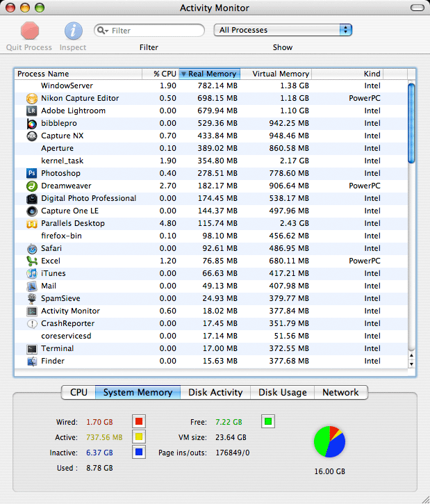Select the Adobe Lightroom LR icon

click(31, 111)
